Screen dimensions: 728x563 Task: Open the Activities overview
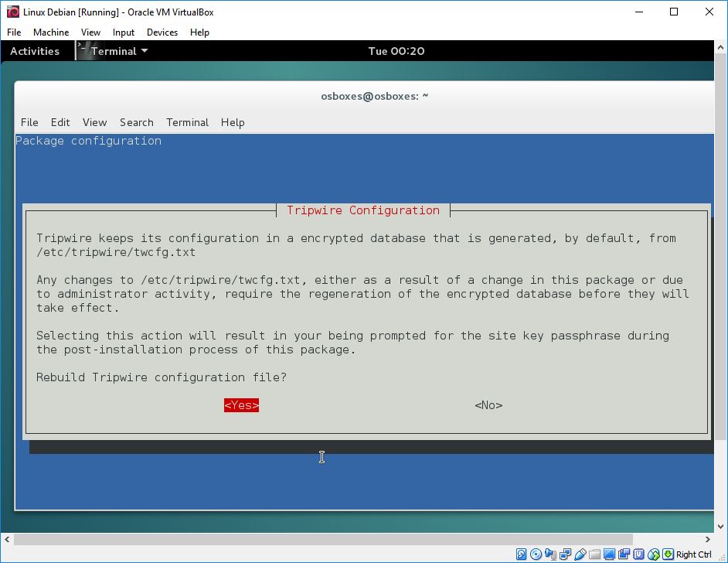(x=35, y=51)
